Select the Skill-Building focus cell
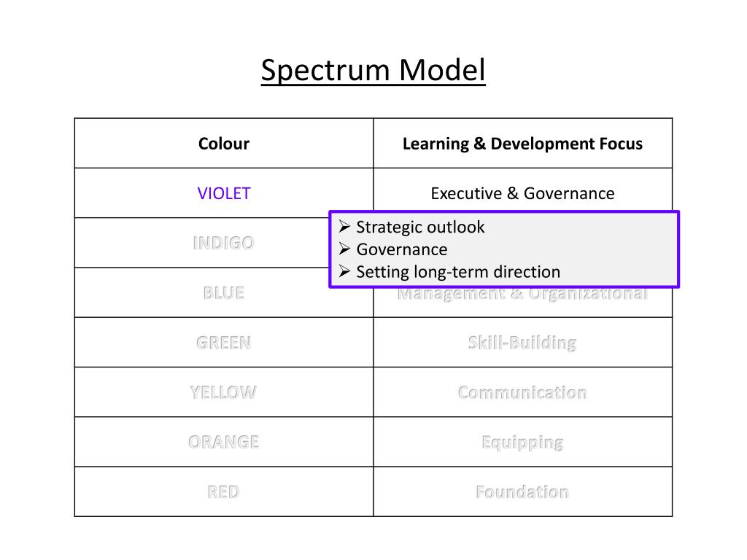The height and width of the screenshot is (560, 747). click(522, 343)
